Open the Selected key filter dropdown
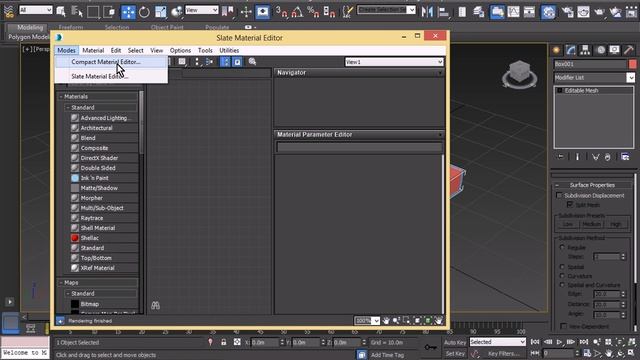 pyautogui.click(x=498, y=342)
